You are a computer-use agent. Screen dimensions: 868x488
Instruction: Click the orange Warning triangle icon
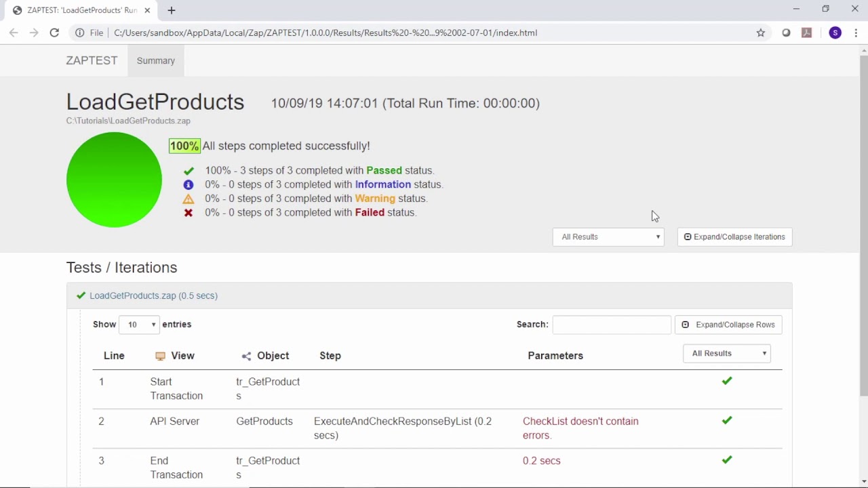189,199
